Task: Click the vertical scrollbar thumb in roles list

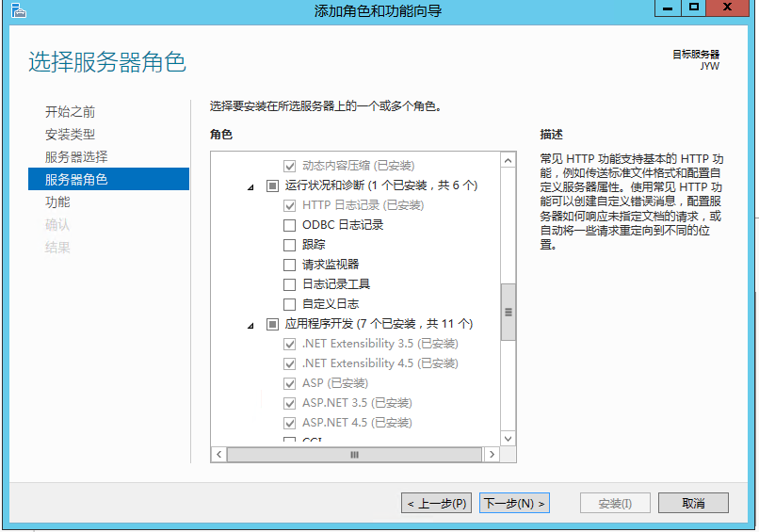Action: tap(509, 311)
